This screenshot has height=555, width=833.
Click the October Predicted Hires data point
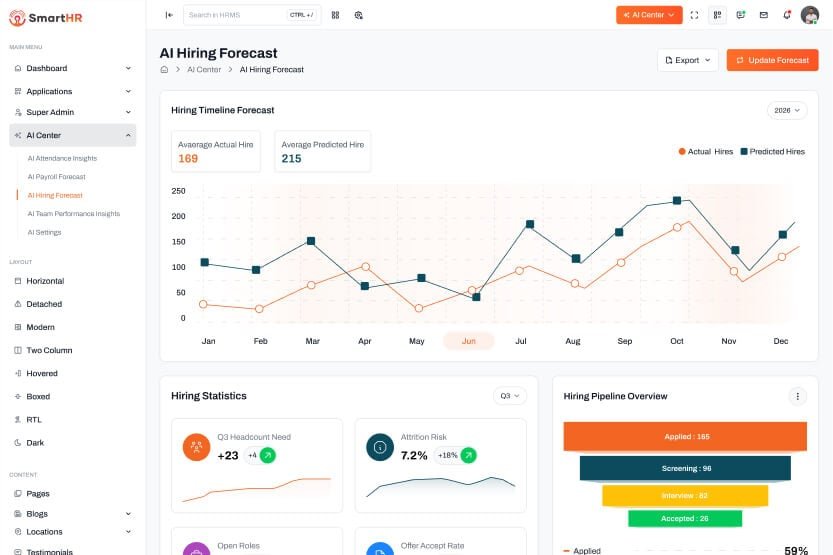tap(677, 200)
